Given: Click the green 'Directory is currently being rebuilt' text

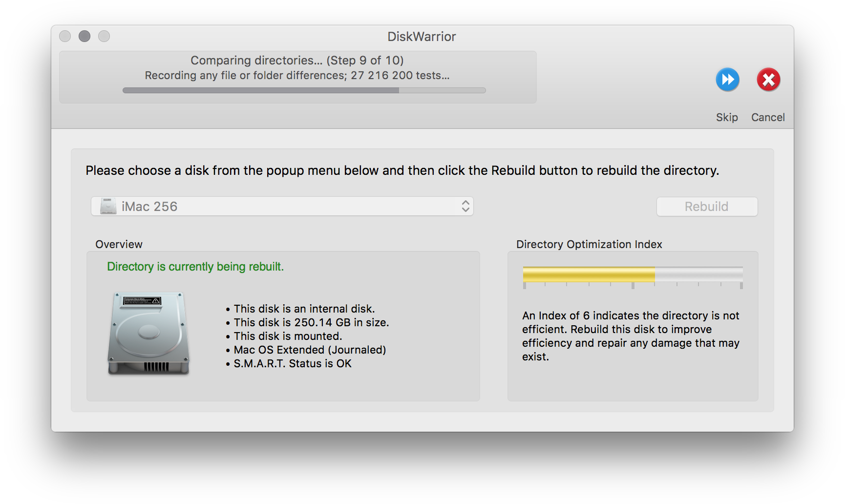Looking at the screenshot, I should coord(195,267).
